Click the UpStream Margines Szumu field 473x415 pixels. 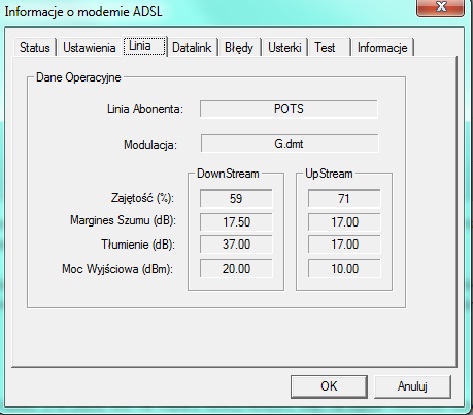344,222
